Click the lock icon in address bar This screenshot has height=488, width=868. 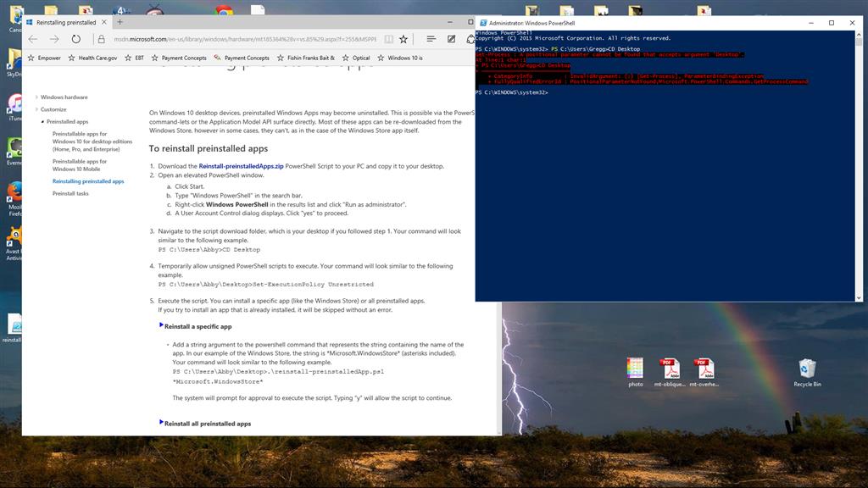(102, 39)
